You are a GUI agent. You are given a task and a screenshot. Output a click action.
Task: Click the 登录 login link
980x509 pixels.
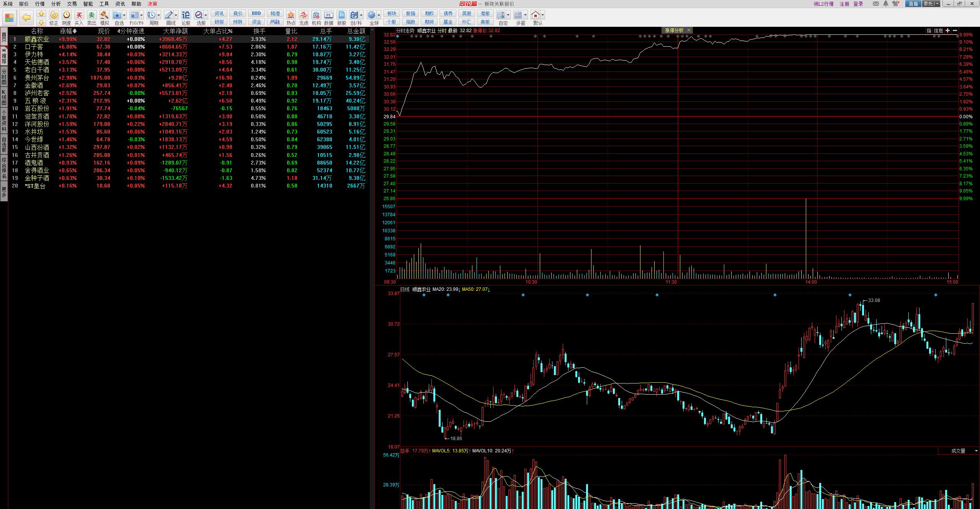[x=858, y=4]
